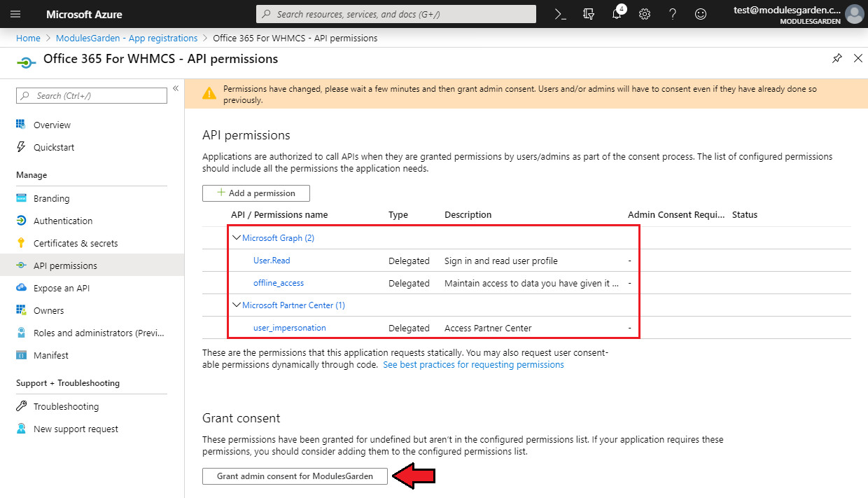Click the API / Permissions name column header
This screenshot has width=868, height=498.
pyautogui.click(x=279, y=215)
